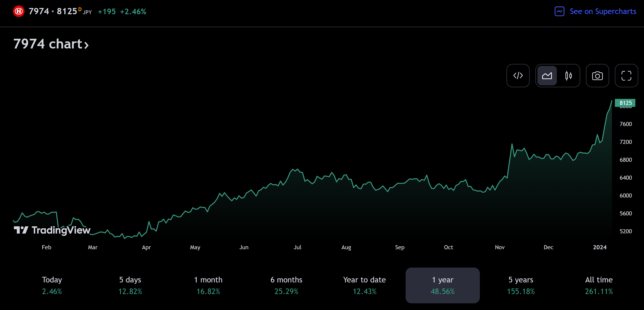Open See on Supercharts link
Screen dimensions: 644x310
tap(603, 11)
